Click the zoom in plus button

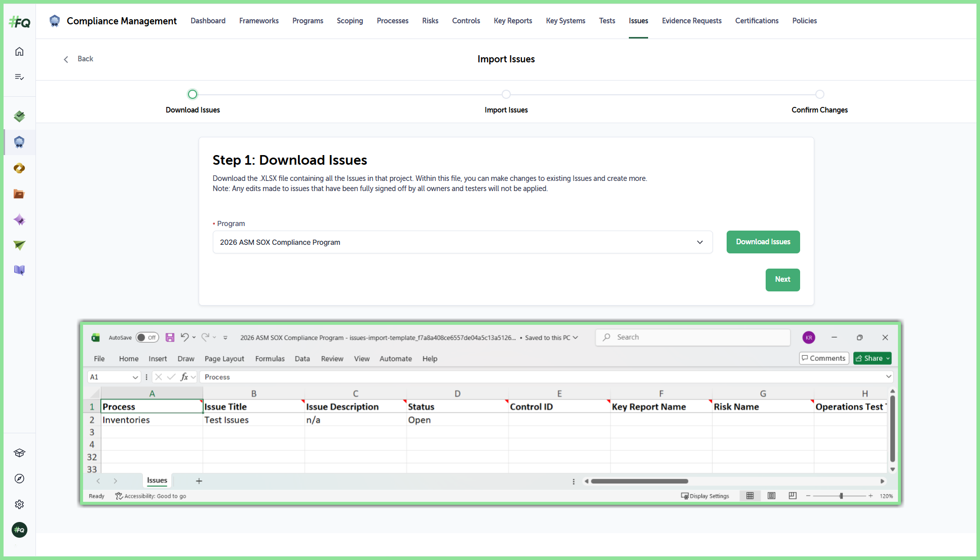tap(871, 496)
